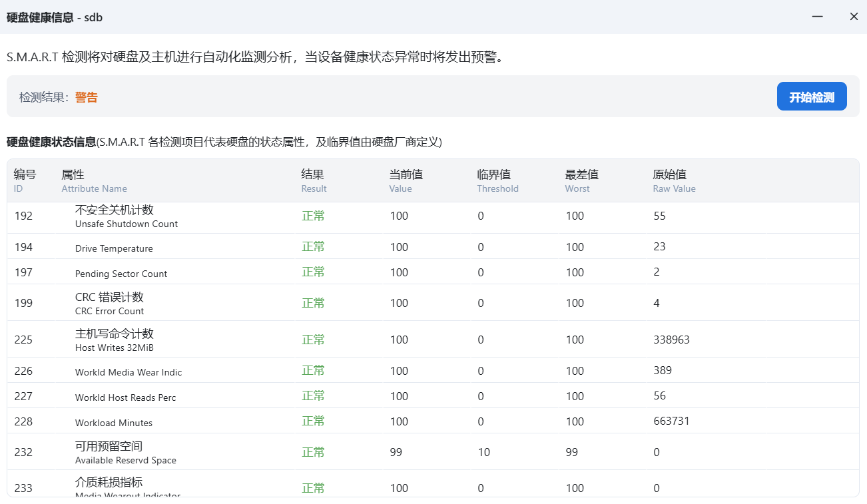Click the 属性 Attribute Name column header
867x504 pixels.
pyautogui.click(x=94, y=180)
